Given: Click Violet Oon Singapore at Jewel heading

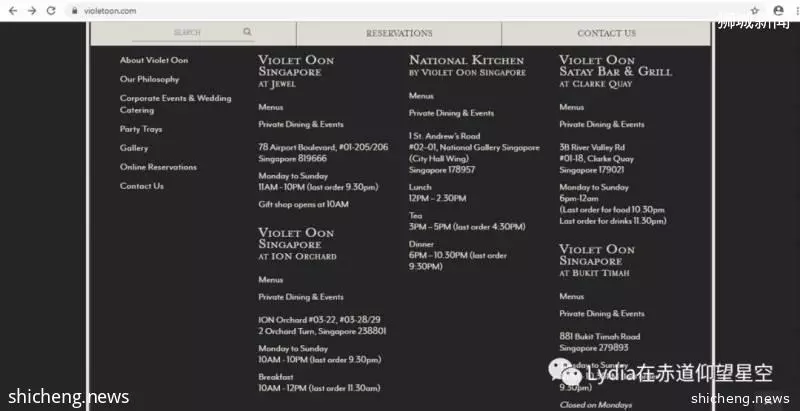Looking at the screenshot, I should [296, 72].
